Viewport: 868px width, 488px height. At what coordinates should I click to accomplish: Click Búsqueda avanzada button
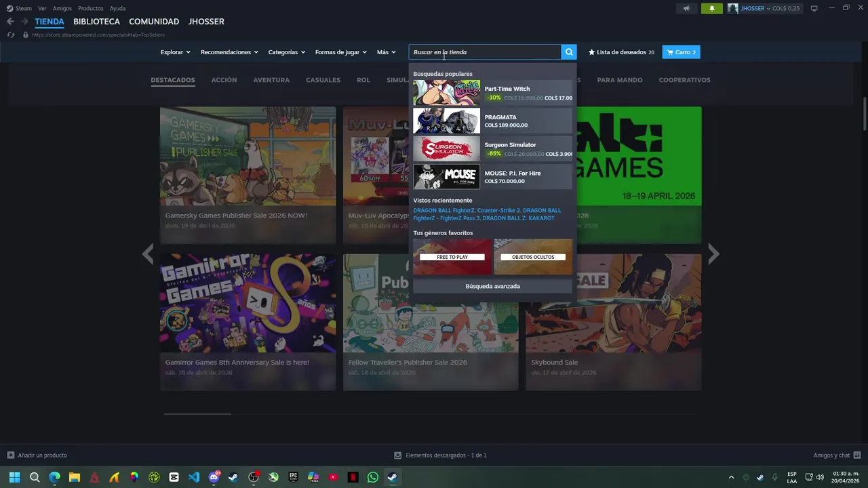(492, 286)
